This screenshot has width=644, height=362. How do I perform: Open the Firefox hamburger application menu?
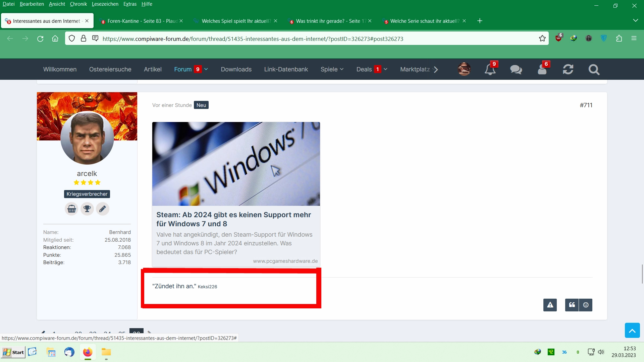pos(634,39)
